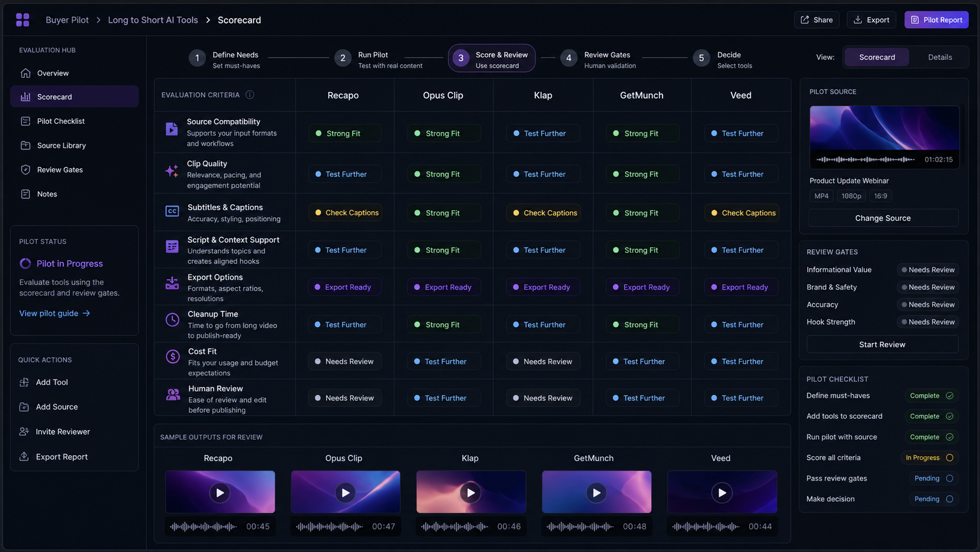Click the Pilot Checklist icon in sidebar
Screen dimensions: 980x552
25,121
